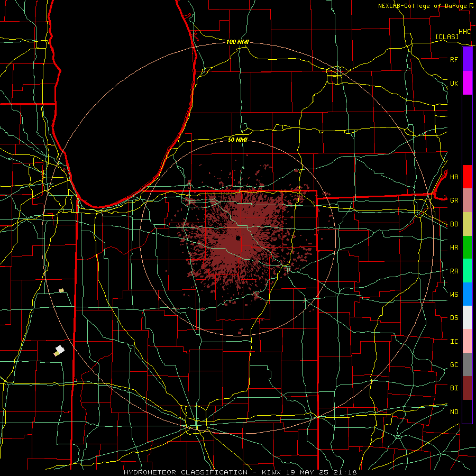Click the DS legend label
The width and height of the screenshot is (476, 476).
(x=454, y=318)
